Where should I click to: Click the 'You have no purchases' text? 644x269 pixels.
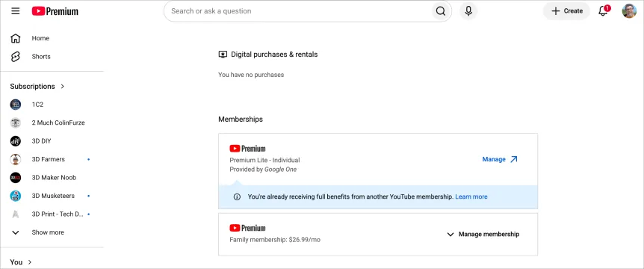[251, 75]
